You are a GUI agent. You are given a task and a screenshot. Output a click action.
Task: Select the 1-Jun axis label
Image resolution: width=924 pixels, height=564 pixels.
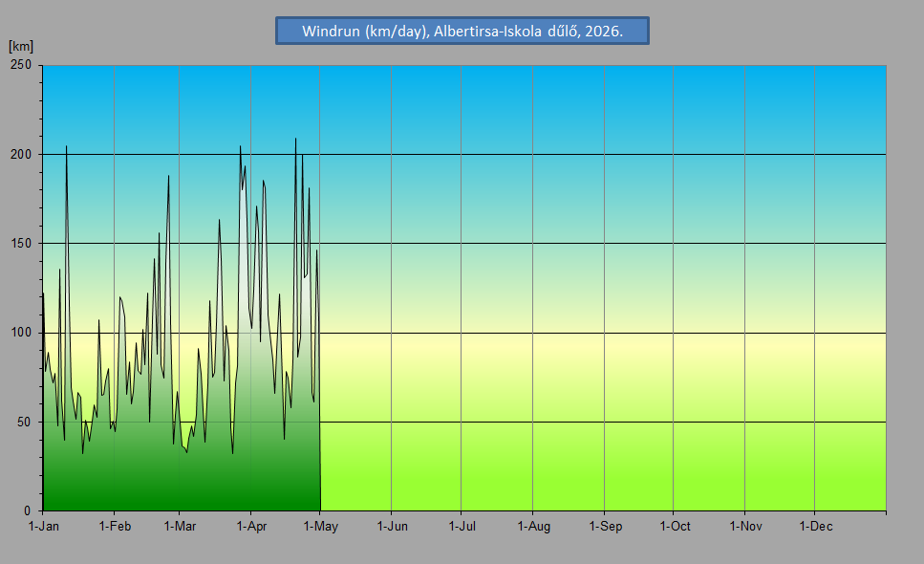click(x=393, y=527)
